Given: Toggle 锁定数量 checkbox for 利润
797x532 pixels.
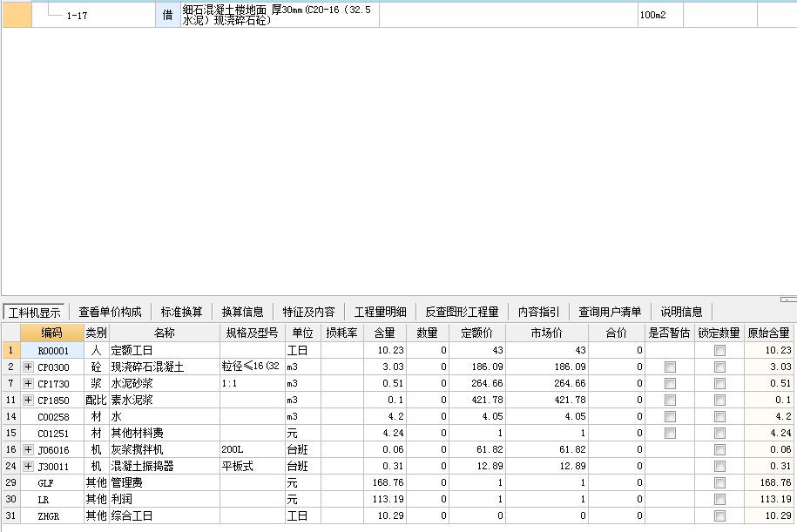Looking at the screenshot, I should (x=719, y=500).
